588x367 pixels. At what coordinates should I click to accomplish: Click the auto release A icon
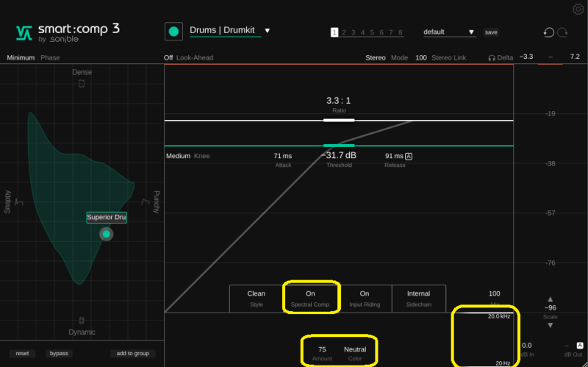pos(409,156)
